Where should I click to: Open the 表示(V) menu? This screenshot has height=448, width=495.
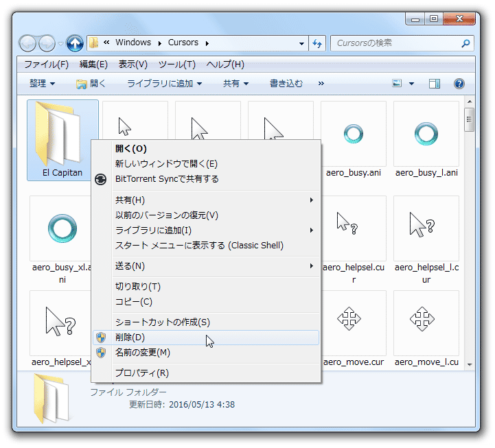[x=133, y=64]
